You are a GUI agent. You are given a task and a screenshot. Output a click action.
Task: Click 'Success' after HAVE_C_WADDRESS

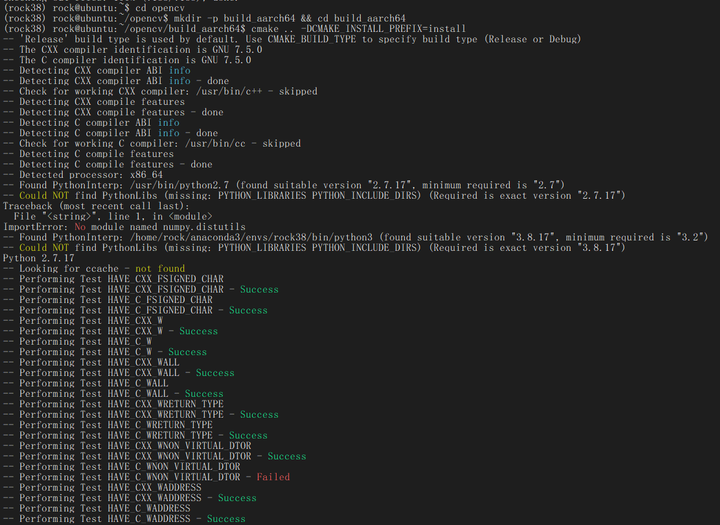(226, 519)
